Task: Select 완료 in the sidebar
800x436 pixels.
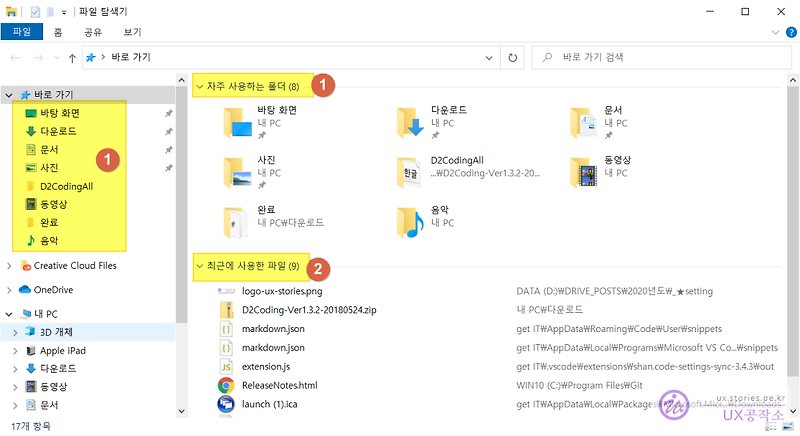Action: pos(49,222)
